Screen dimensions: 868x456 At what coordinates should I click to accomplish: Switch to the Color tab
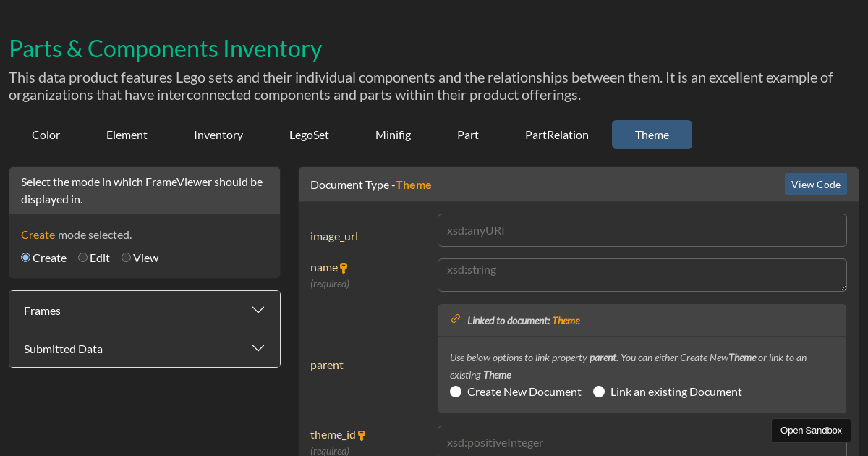click(46, 135)
